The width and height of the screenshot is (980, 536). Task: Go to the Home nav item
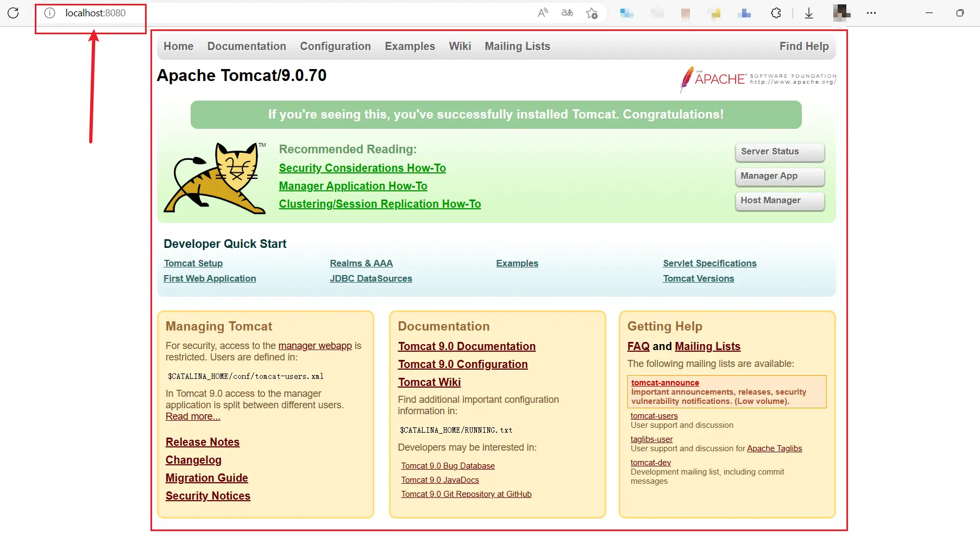[x=179, y=46]
